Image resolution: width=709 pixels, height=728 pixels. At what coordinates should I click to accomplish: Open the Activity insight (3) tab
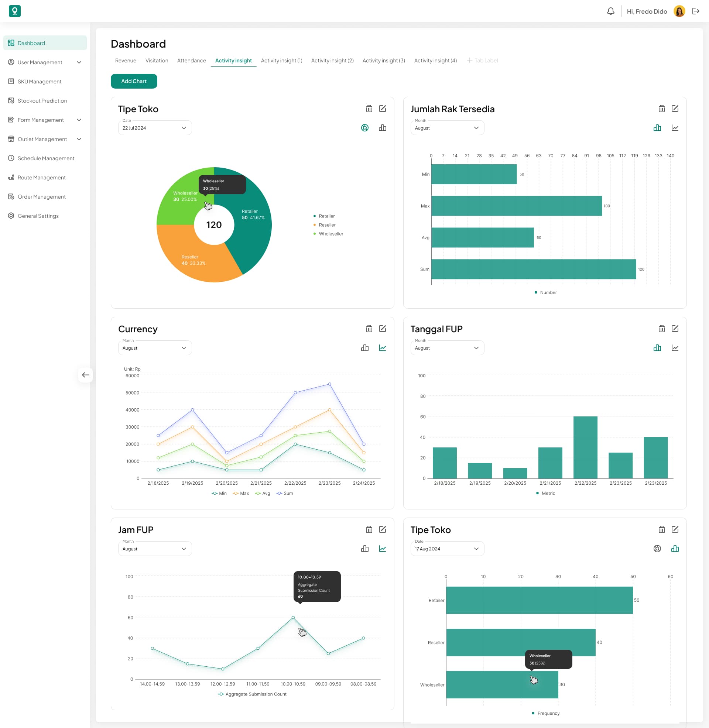(x=384, y=61)
